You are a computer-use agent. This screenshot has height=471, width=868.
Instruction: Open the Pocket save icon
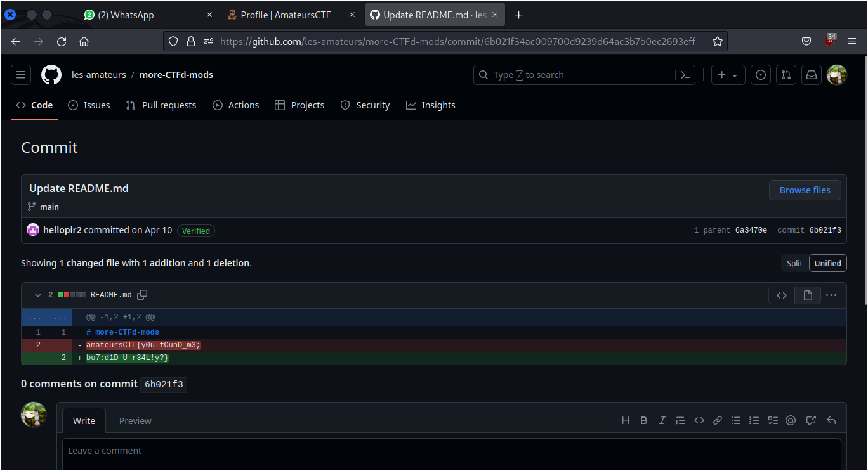click(806, 41)
